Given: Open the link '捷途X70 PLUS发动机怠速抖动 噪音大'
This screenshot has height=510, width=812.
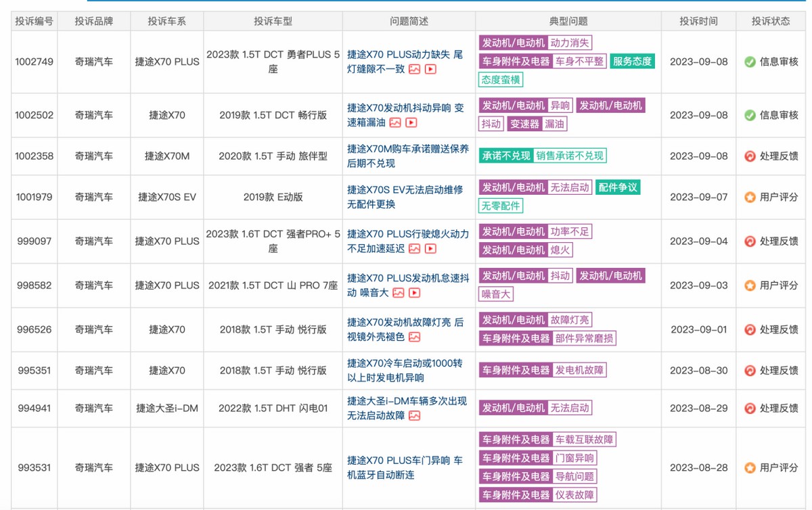Looking at the screenshot, I should (408, 285).
